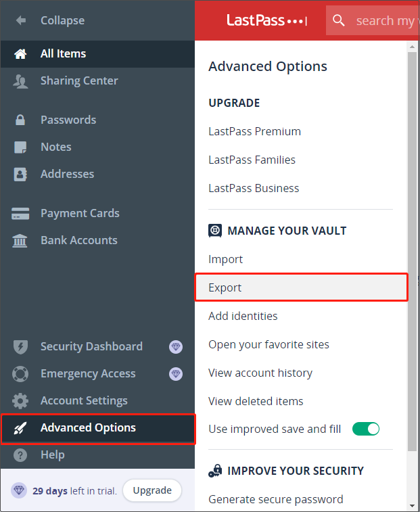Open the LastPass Premium link
Screen dimensions: 420x512
[x=254, y=131]
